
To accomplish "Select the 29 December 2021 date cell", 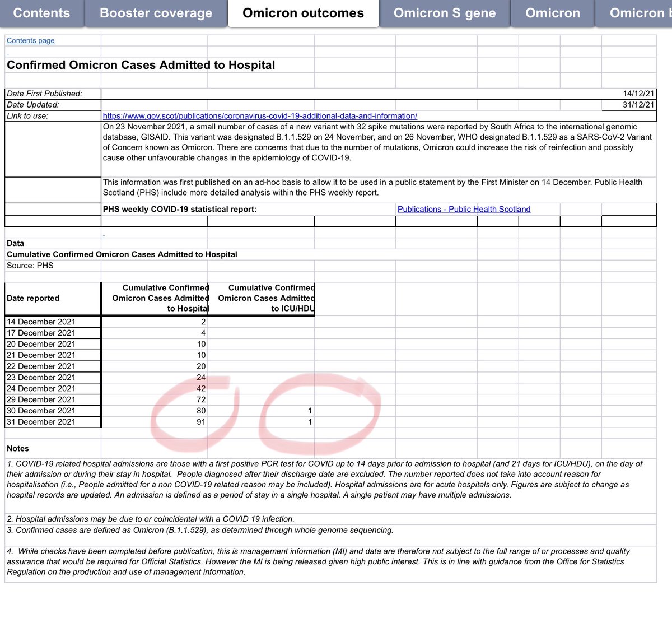I will [53, 399].
